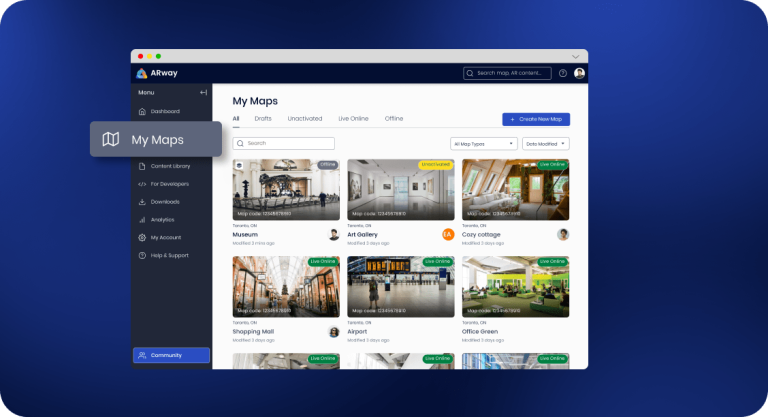The image size is (768, 417).
Task: Open My Account settings
Action: [165, 238]
